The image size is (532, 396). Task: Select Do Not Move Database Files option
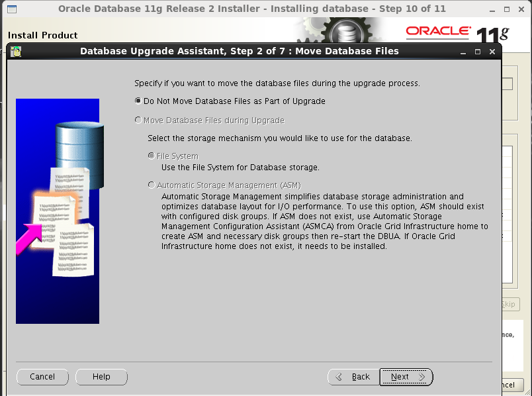(230, 101)
